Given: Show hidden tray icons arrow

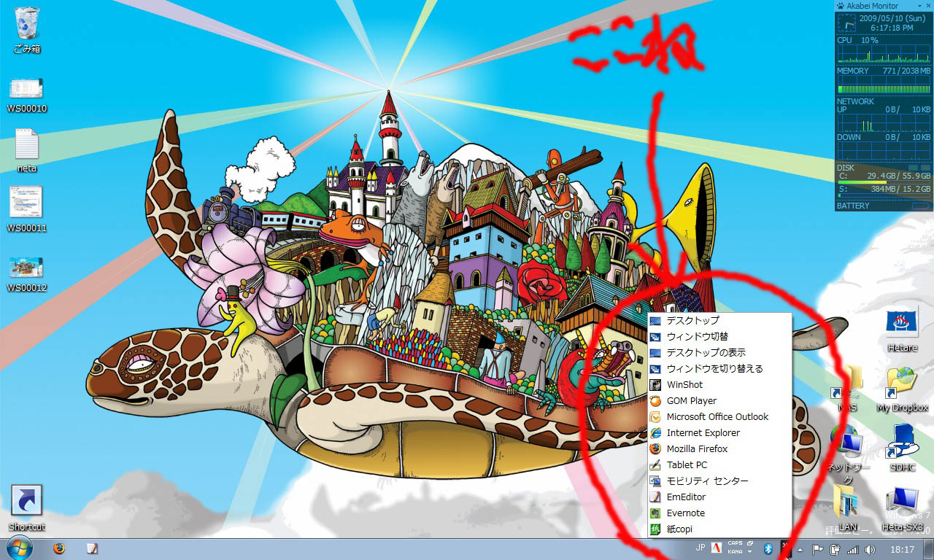Looking at the screenshot, I should tap(801, 549).
